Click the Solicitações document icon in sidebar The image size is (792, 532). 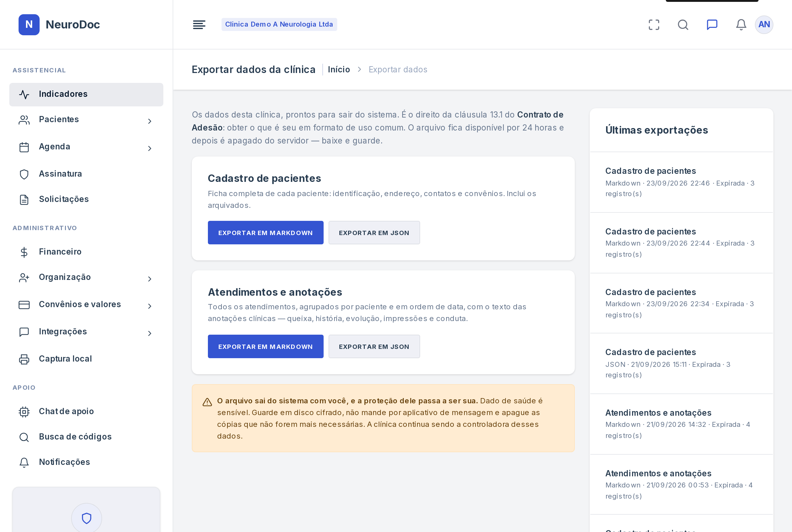tap(24, 199)
